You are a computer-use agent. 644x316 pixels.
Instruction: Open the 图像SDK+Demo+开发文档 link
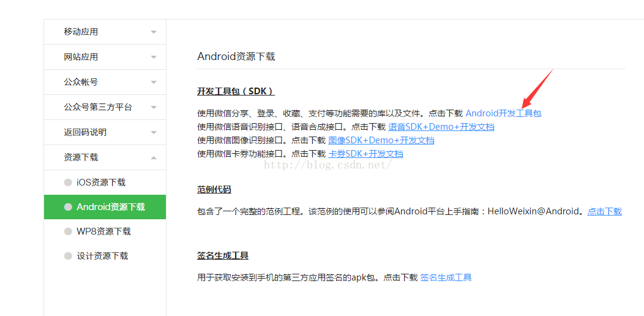tap(381, 140)
